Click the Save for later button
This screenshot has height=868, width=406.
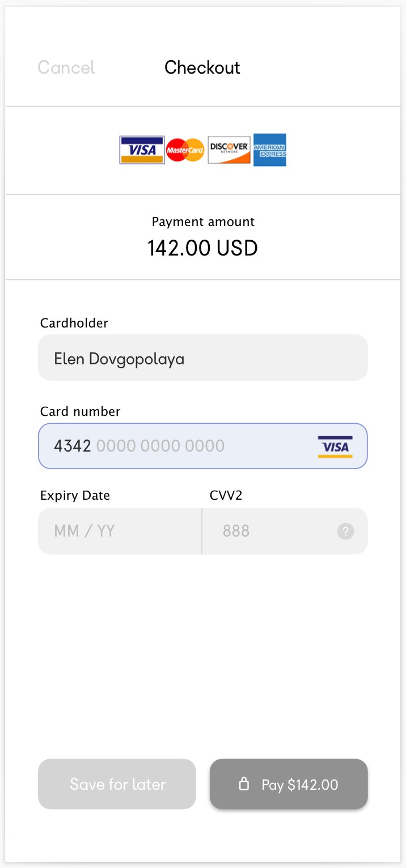[x=117, y=784]
